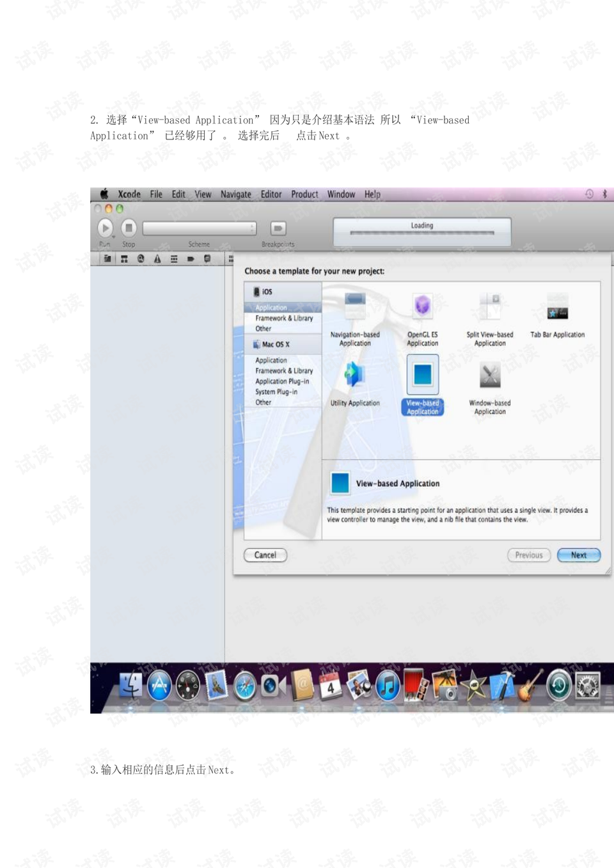Select Framework & Library under Mac OS X
614x868 pixels.
pos(283,371)
